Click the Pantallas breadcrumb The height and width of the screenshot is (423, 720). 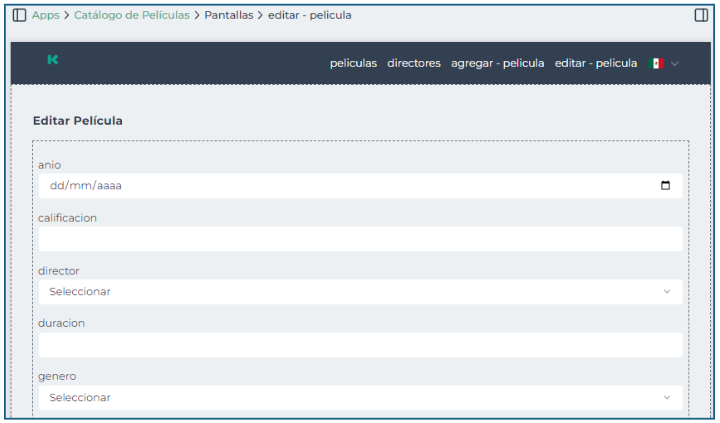tap(229, 15)
